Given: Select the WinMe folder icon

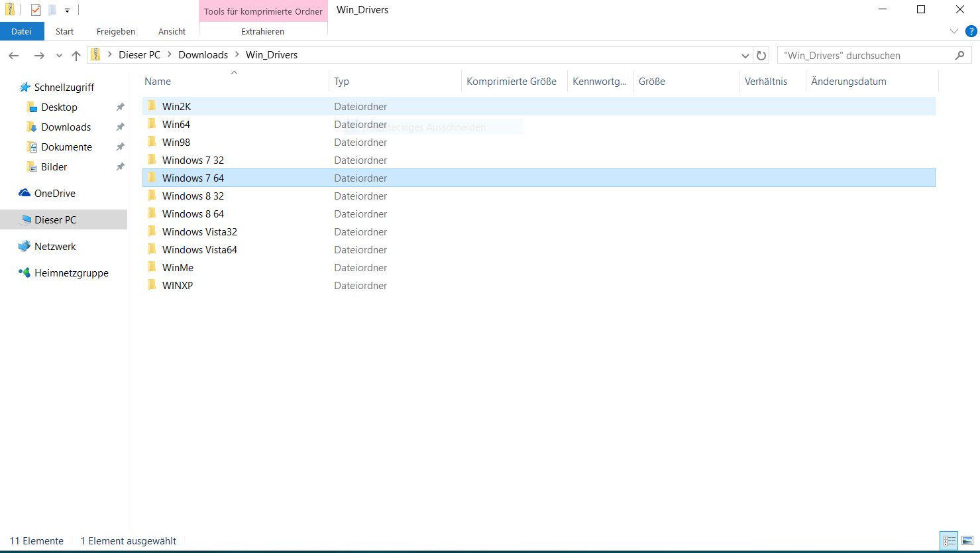Looking at the screenshot, I should pos(152,267).
